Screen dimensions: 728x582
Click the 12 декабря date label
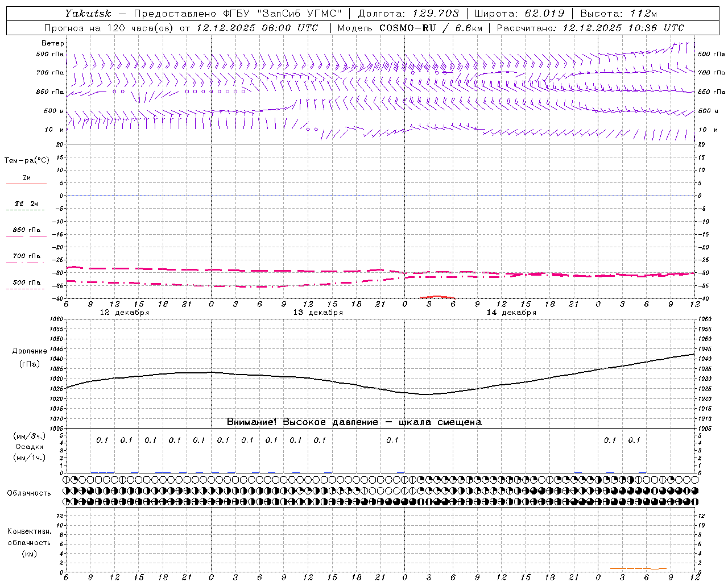coord(125,313)
